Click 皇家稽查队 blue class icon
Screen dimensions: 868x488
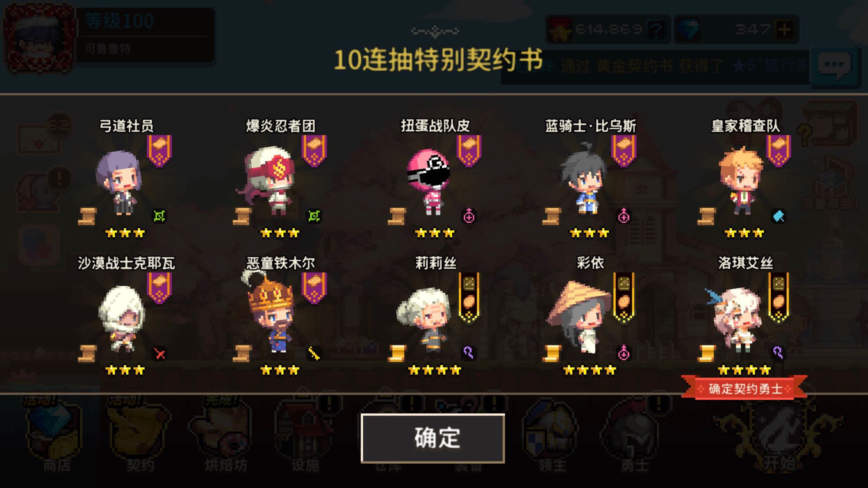click(779, 216)
